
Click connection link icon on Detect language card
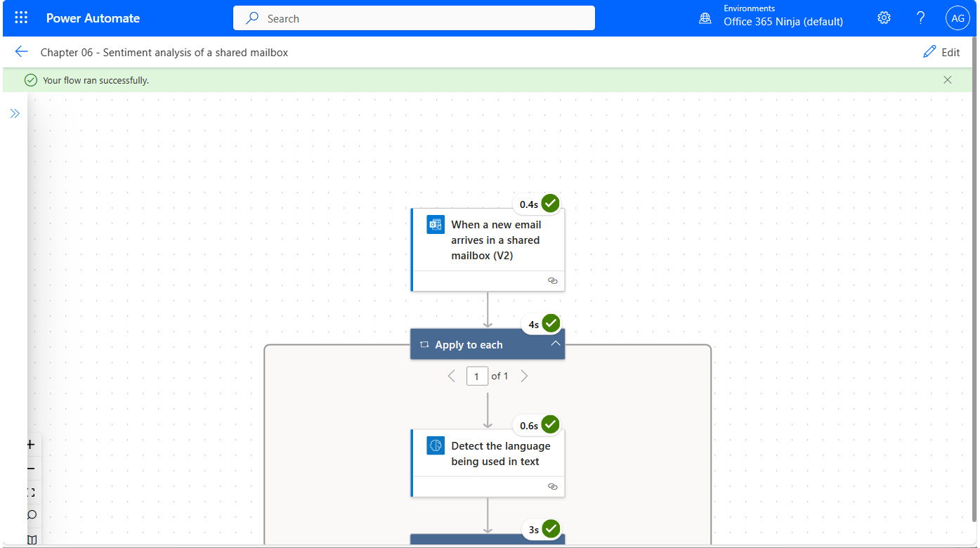click(552, 486)
